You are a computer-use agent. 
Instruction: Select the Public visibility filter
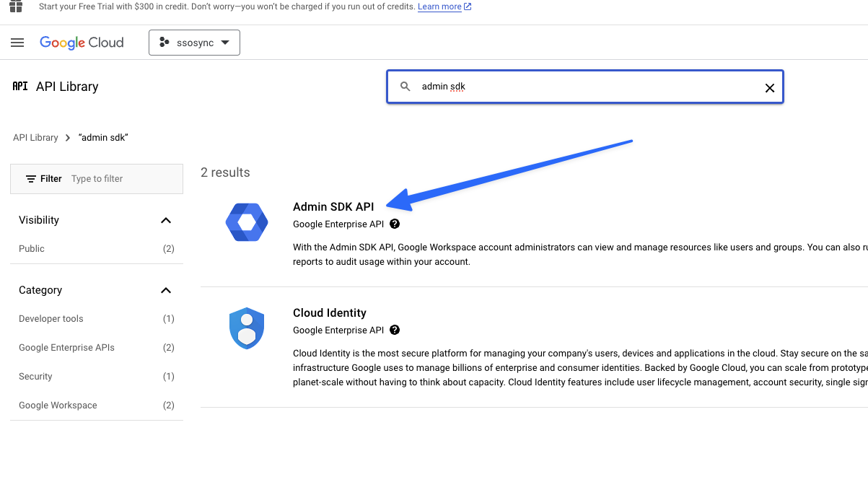[x=97, y=248]
